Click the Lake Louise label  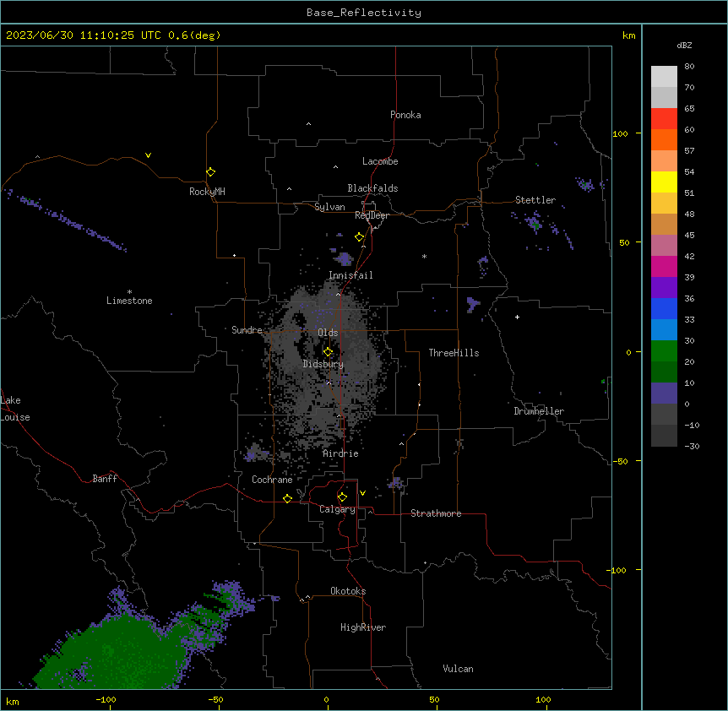click(x=15, y=409)
